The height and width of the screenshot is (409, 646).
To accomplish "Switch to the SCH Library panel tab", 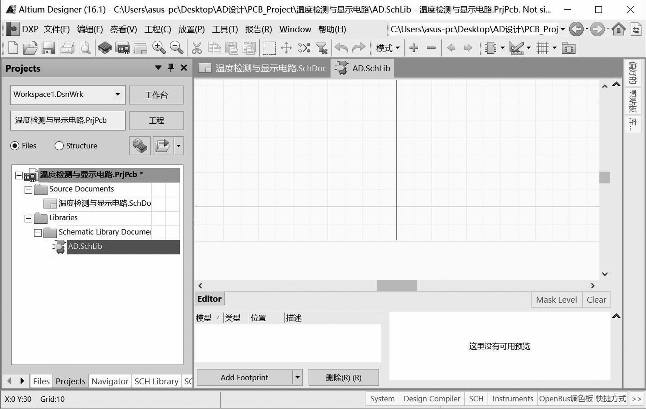I will 156,381.
